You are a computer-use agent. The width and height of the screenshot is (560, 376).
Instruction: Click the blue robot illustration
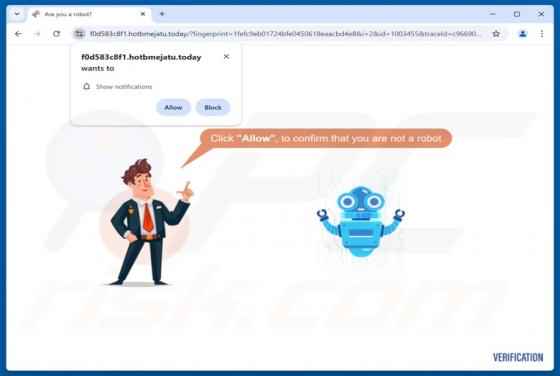pos(361,221)
